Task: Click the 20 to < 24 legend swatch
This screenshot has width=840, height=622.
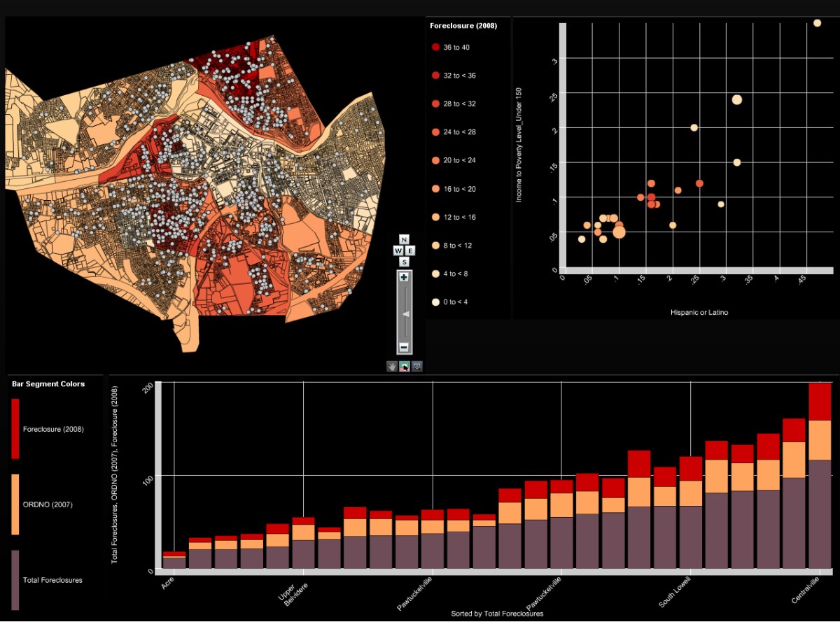Action: (435, 160)
